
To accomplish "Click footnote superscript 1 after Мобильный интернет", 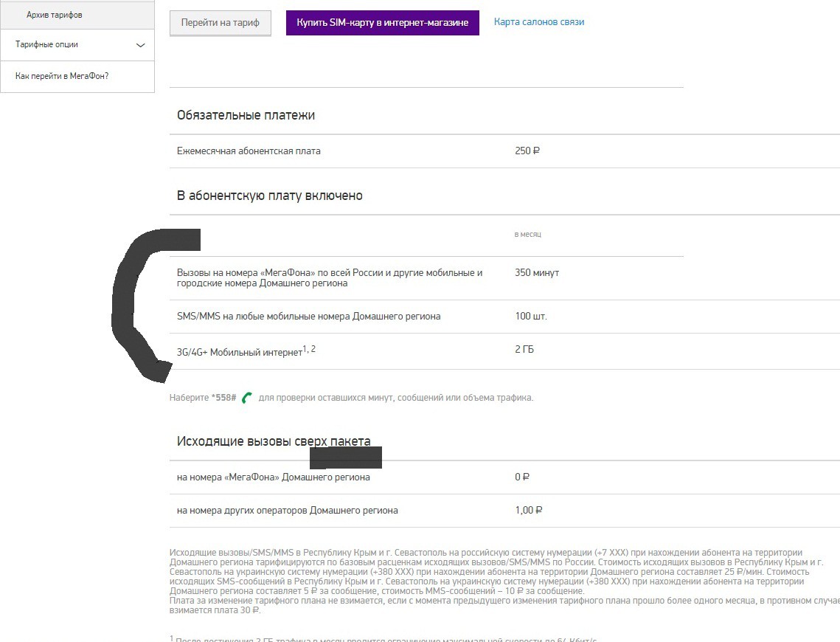I will [305, 349].
